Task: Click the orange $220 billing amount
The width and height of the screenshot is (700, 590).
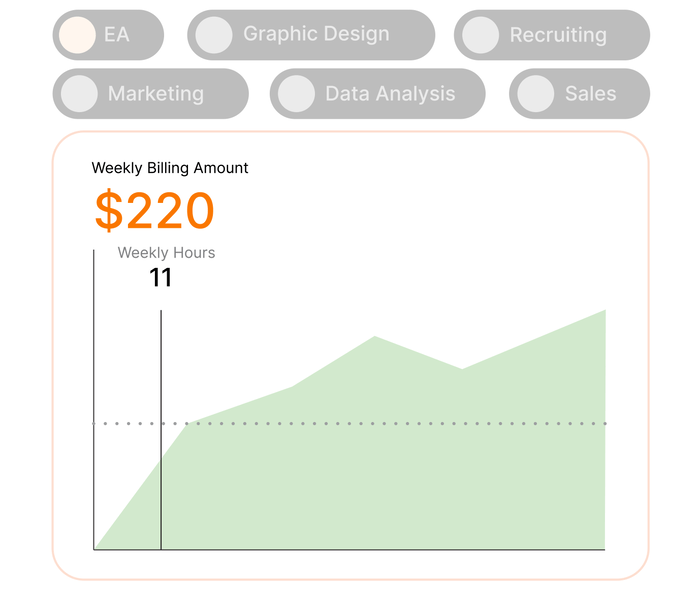Action: (154, 211)
